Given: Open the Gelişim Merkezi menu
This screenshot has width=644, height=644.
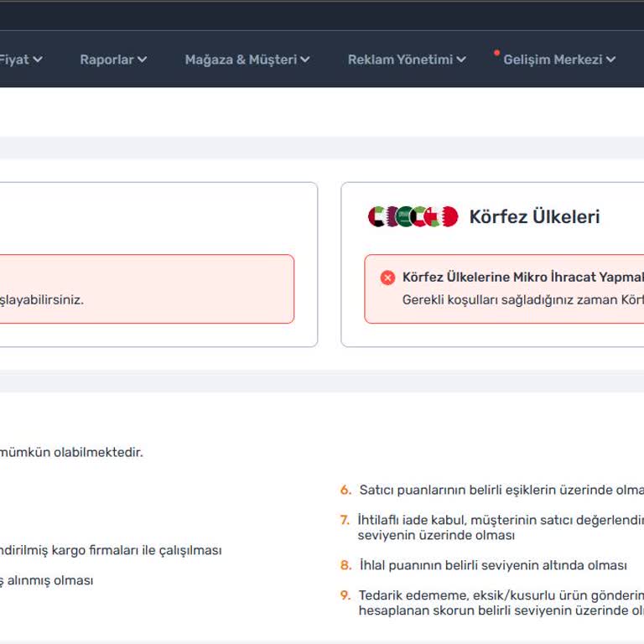Looking at the screenshot, I should [559, 60].
